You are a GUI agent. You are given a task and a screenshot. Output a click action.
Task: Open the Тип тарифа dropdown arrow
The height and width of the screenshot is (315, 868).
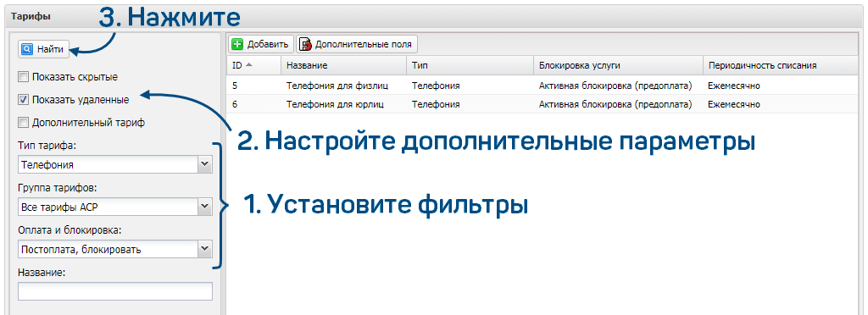[x=205, y=164]
